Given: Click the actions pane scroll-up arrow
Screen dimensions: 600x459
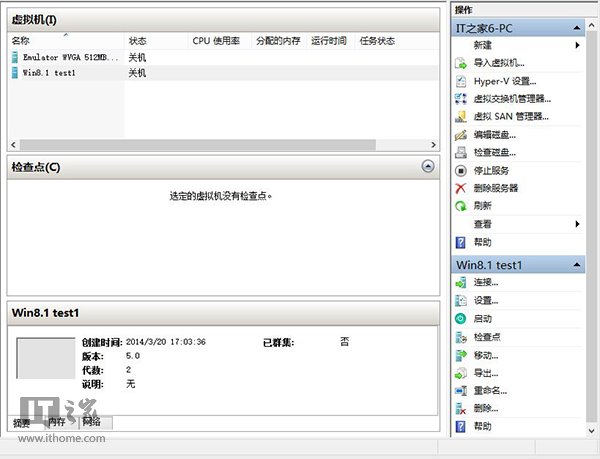Looking at the screenshot, I should [592, 26].
